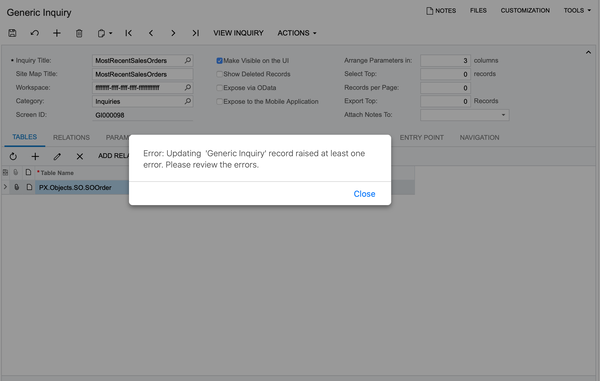Screen dimensions: 600x381
Task: Click search icon in Workspace field
Action: click(x=188, y=88)
